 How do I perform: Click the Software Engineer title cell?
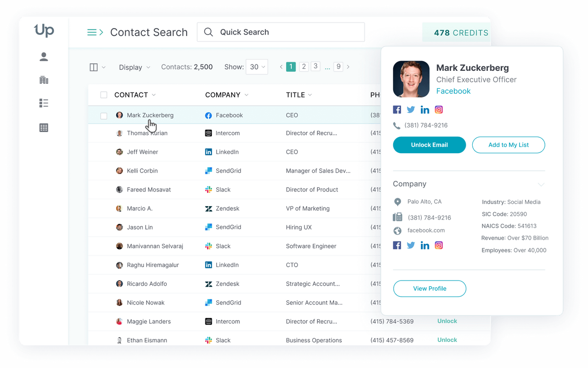pyautogui.click(x=311, y=246)
